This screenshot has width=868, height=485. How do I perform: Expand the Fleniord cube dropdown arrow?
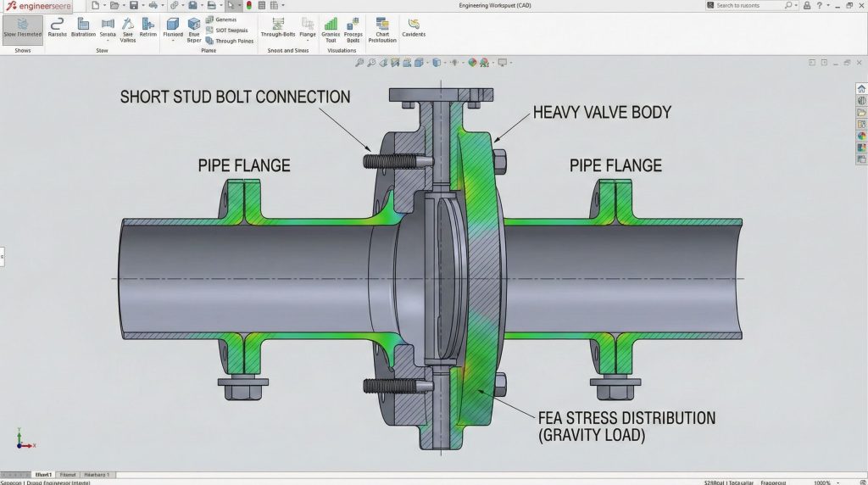click(173, 40)
